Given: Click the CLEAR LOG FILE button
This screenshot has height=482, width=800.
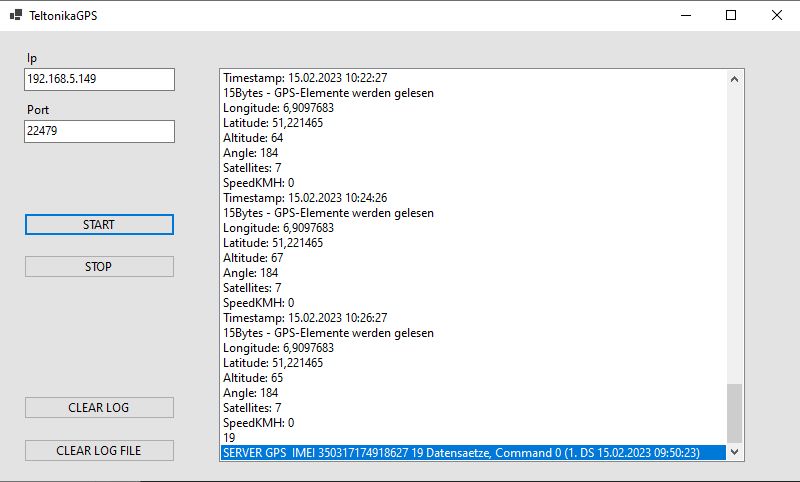Looking at the screenshot, I should 99,450.
